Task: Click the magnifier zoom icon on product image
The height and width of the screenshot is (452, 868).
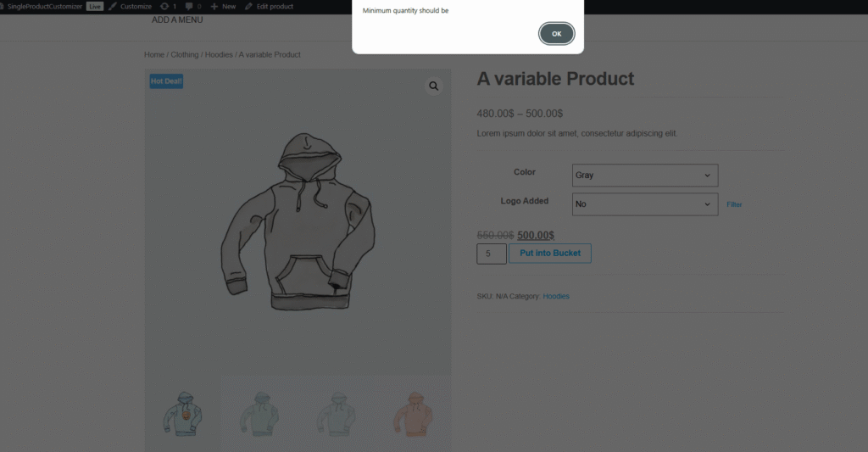Action: [434, 86]
